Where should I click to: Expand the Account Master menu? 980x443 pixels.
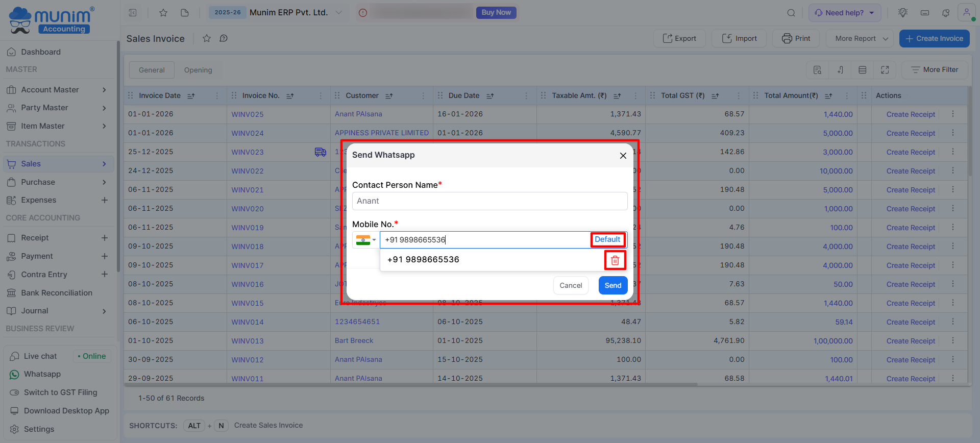[x=104, y=90]
